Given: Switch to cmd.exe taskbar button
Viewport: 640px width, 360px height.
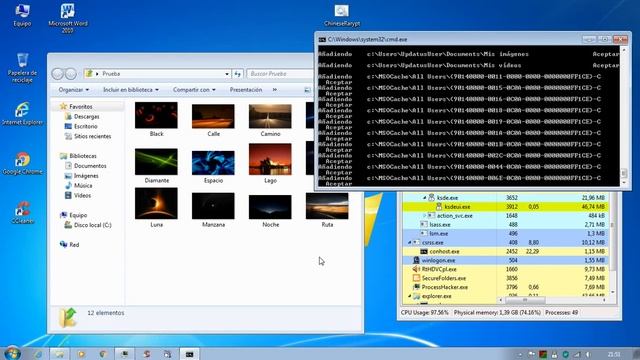Looking at the screenshot, I should point(189,354).
